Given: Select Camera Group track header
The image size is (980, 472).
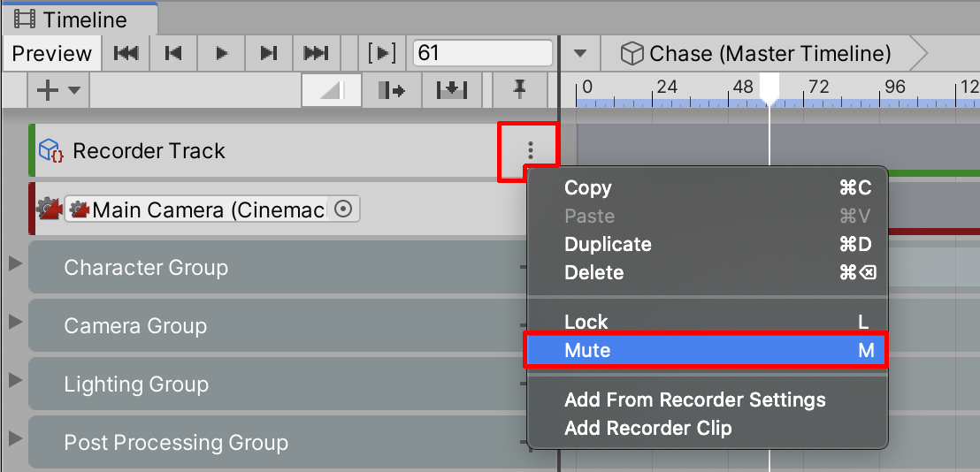Looking at the screenshot, I should tap(278, 325).
